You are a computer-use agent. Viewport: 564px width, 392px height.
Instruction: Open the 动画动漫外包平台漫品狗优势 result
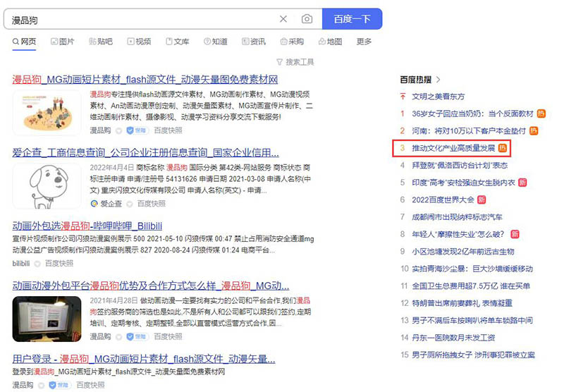coord(151,286)
